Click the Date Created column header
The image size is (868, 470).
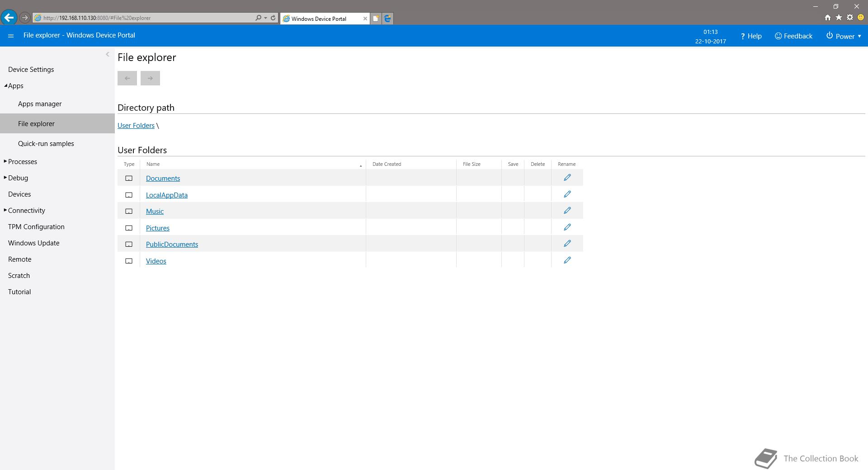[x=387, y=164]
